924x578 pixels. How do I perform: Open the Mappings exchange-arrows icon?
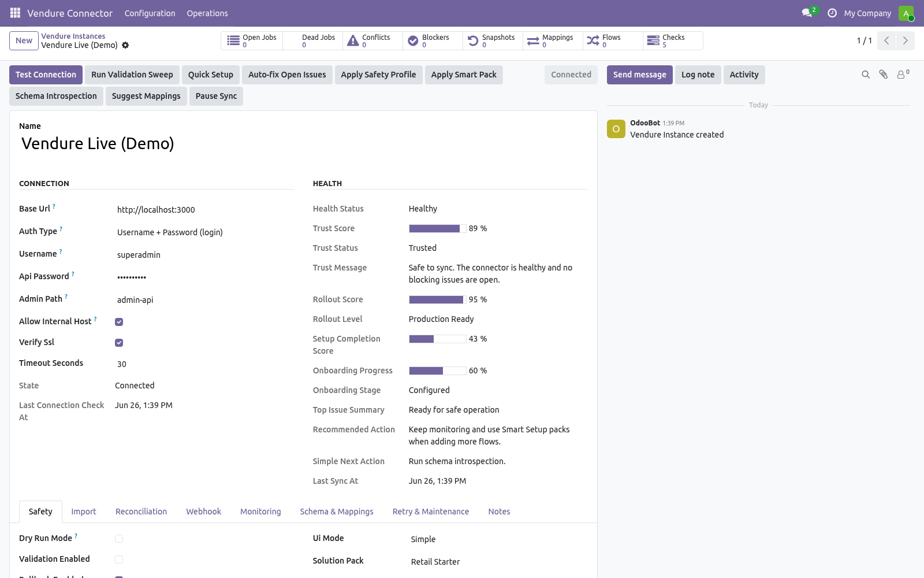click(x=533, y=40)
